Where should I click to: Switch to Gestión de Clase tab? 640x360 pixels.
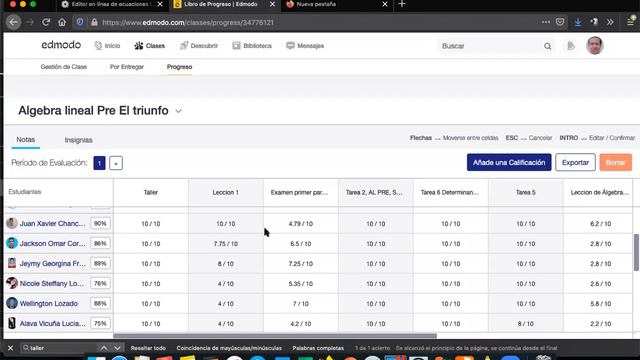pos(64,67)
